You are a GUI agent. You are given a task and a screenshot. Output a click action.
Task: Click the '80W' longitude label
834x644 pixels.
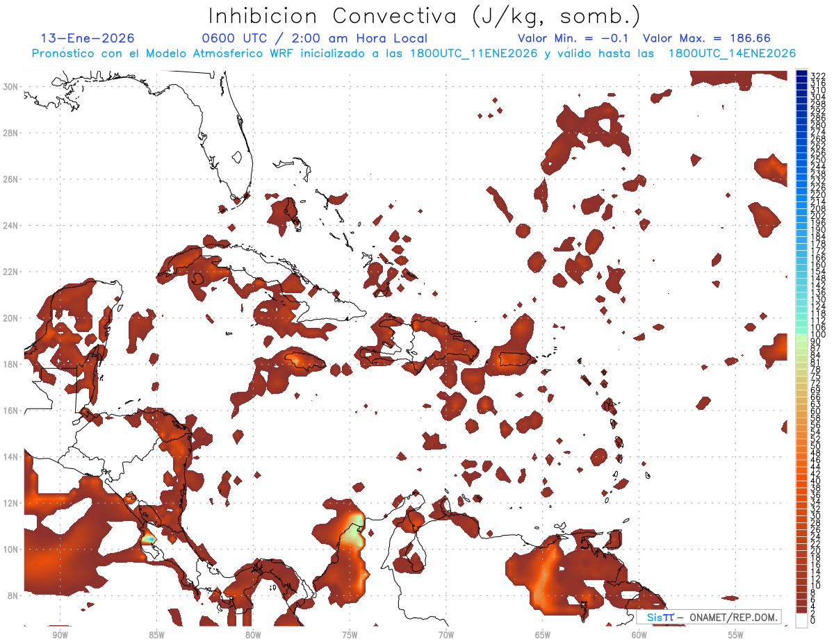click(253, 635)
